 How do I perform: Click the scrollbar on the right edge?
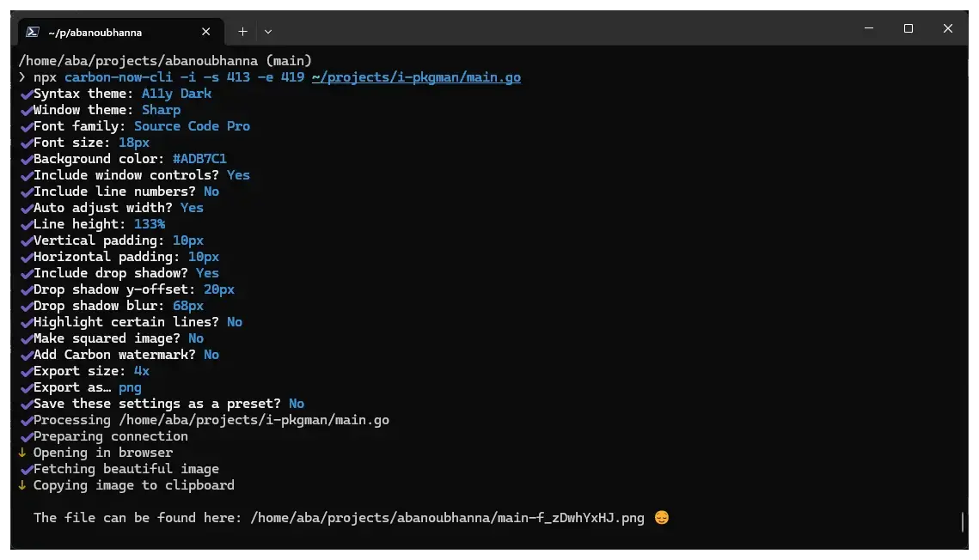click(963, 521)
